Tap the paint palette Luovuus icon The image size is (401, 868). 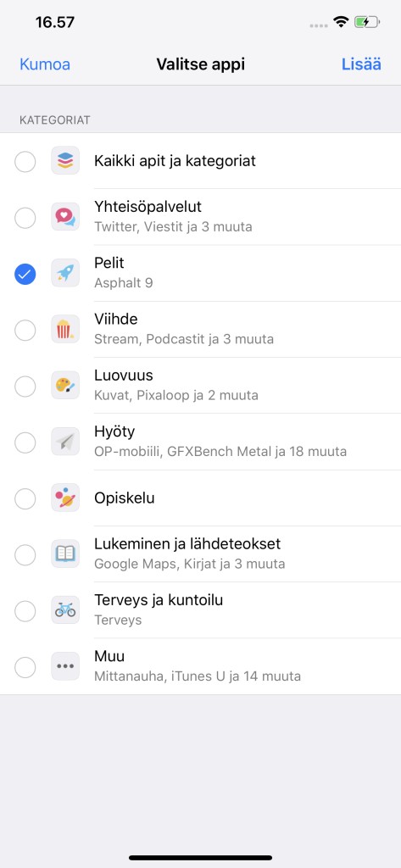(65, 386)
